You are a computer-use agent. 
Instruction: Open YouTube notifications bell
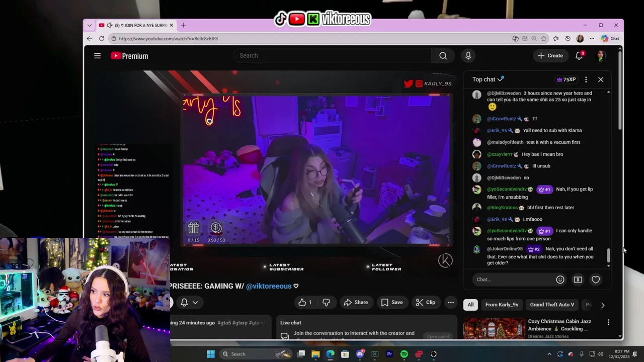pyautogui.click(x=579, y=56)
